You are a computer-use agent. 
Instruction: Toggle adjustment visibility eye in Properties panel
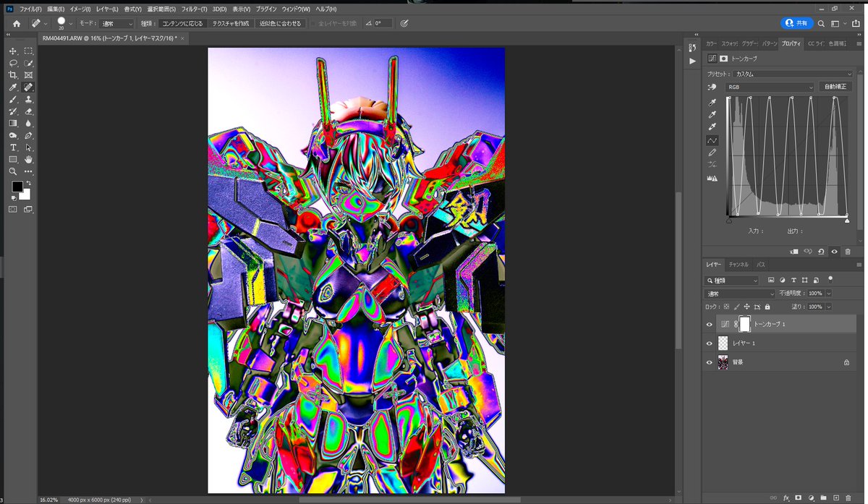coord(834,252)
